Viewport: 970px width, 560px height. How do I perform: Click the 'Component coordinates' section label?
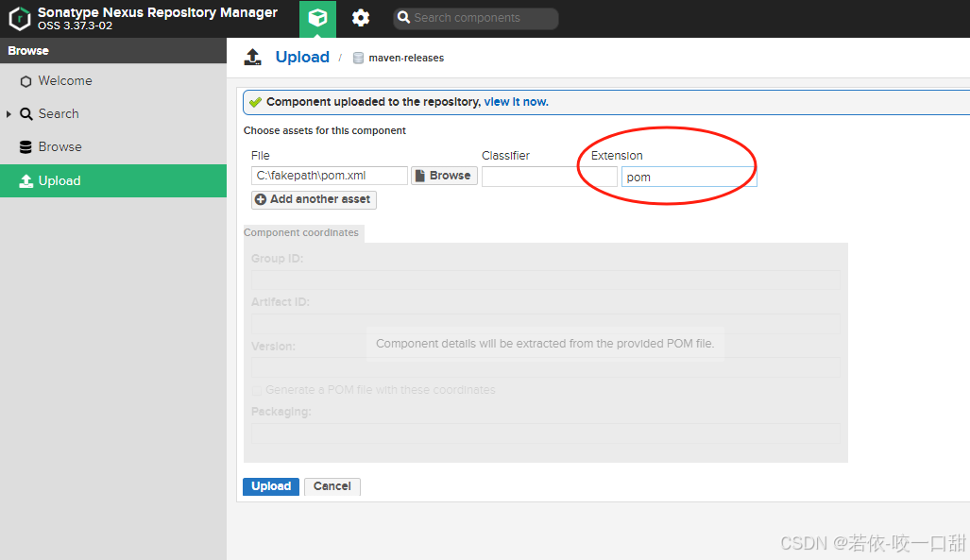coord(301,232)
